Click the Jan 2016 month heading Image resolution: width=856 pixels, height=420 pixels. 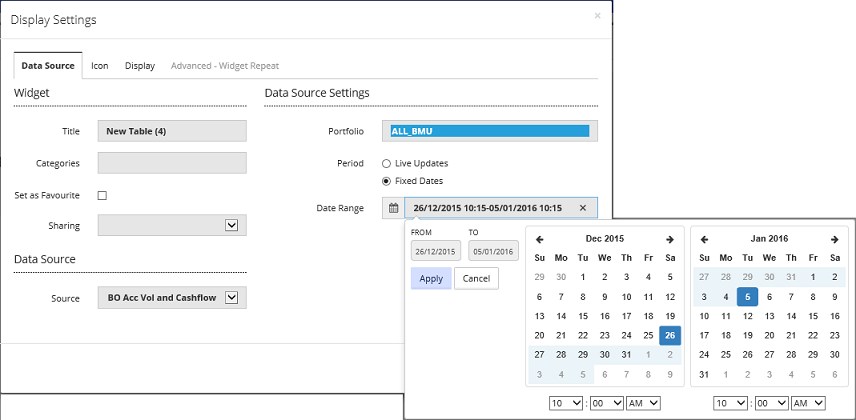coord(769,239)
